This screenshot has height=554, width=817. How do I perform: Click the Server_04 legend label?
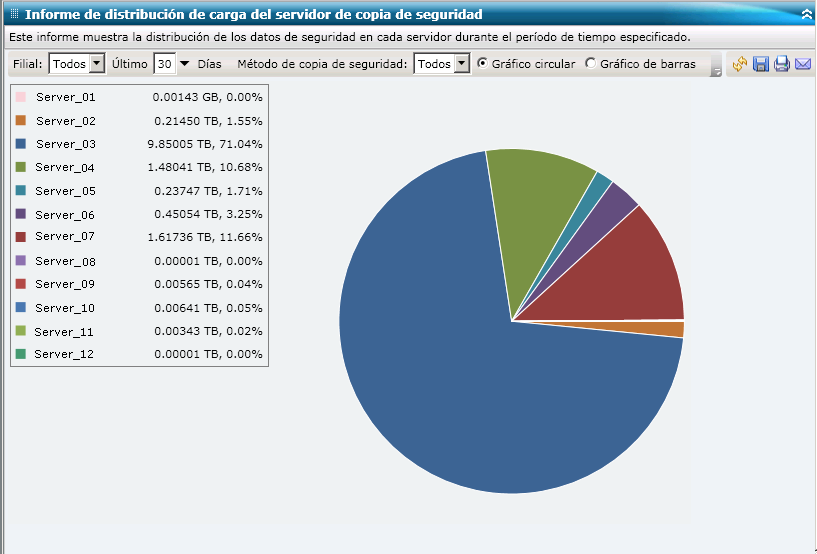65,167
